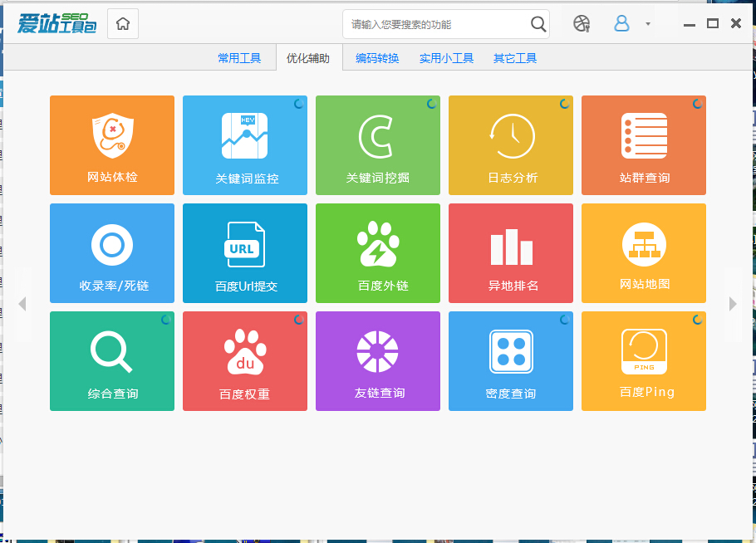The image size is (756, 543).
Task: Show next tools page with right arrow
Action: [734, 303]
